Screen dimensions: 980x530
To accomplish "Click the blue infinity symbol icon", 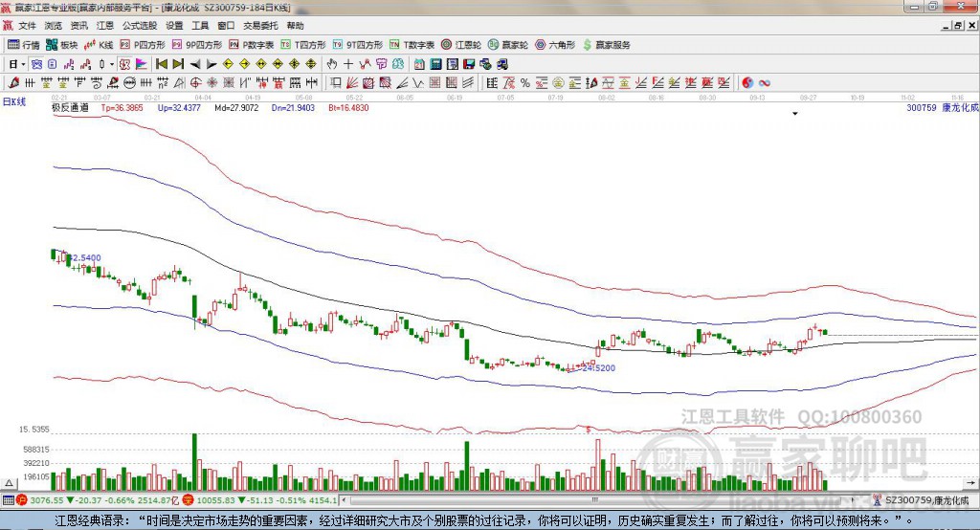I will pos(765,83).
